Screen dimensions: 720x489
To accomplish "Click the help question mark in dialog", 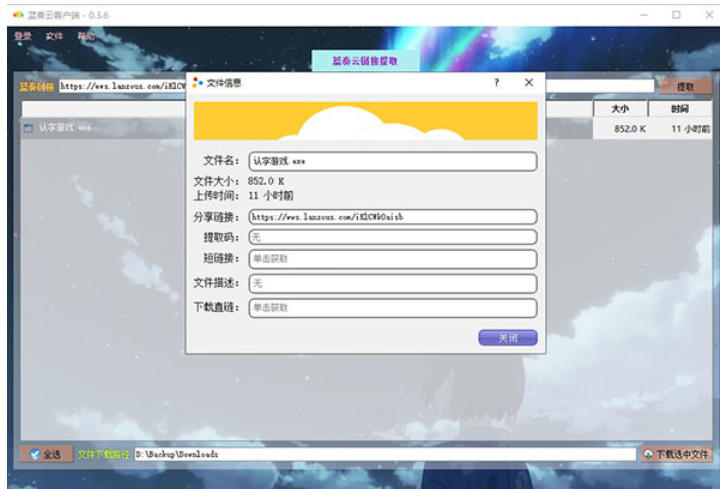I will (x=496, y=84).
